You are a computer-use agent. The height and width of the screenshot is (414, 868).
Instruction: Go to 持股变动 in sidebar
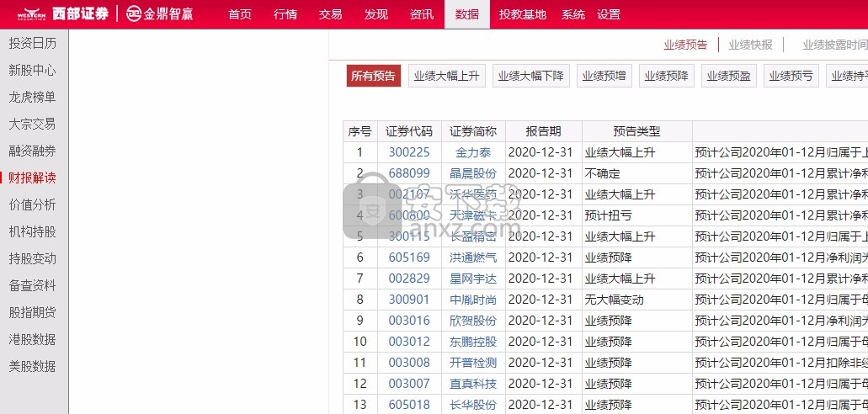pyautogui.click(x=33, y=258)
